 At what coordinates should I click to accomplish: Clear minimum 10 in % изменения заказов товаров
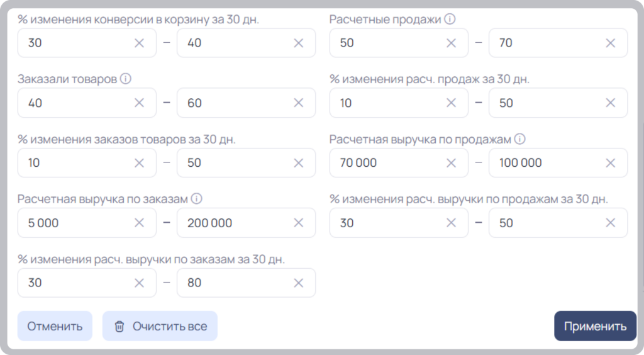click(139, 162)
